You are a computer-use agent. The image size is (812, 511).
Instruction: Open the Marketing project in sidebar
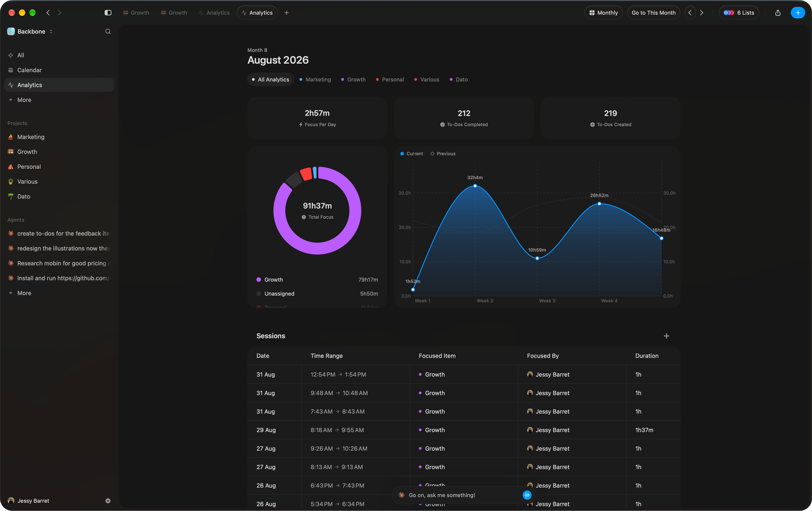(59, 137)
